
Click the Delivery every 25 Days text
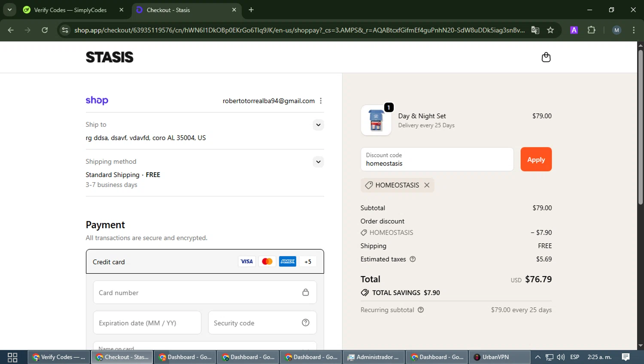point(426,125)
